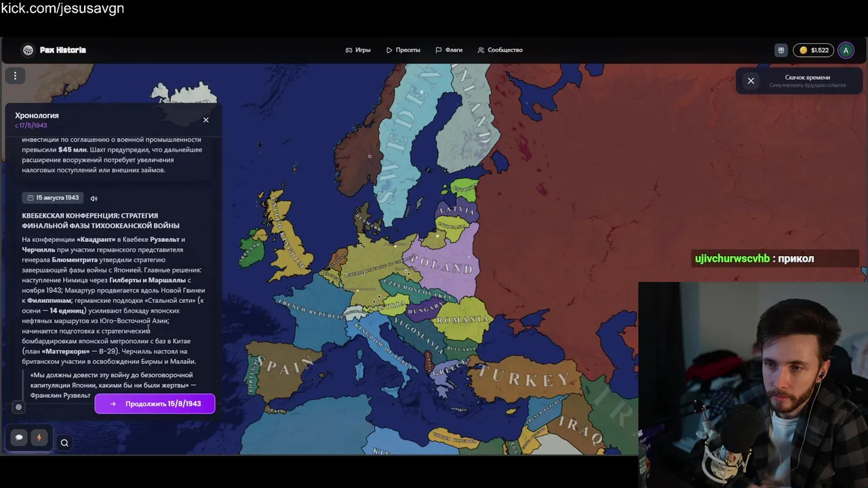Open the Пресеты menu

403,50
